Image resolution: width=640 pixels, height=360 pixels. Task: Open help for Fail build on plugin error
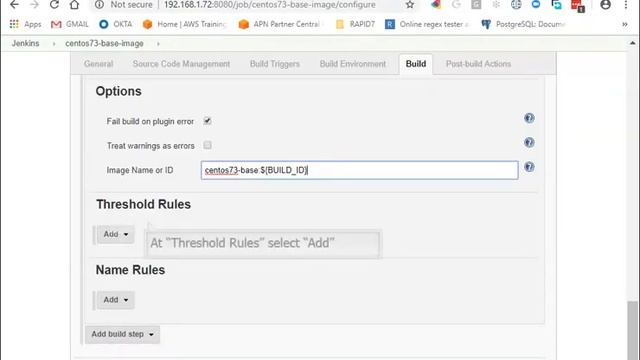click(x=529, y=118)
